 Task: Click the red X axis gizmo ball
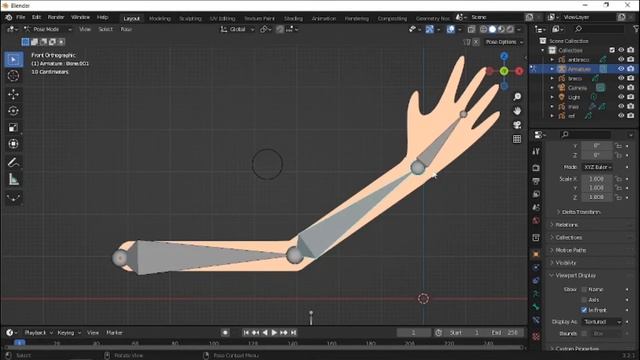point(519,71)
